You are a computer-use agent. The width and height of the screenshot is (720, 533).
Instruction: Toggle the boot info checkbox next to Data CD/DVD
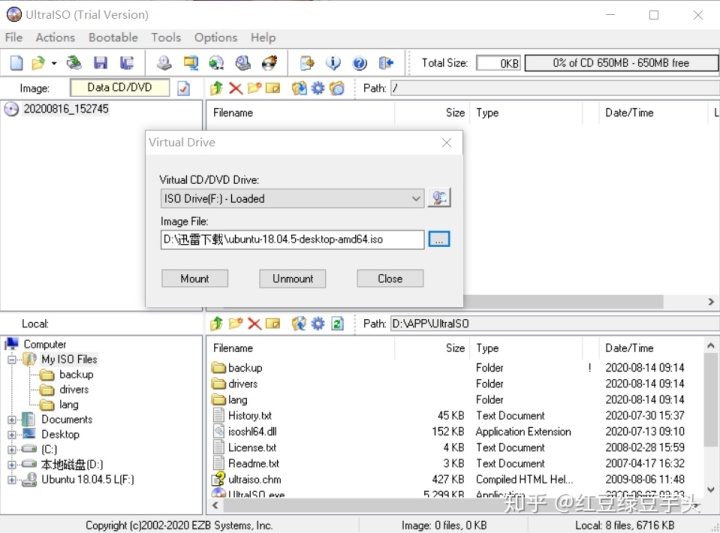(183, 88)
